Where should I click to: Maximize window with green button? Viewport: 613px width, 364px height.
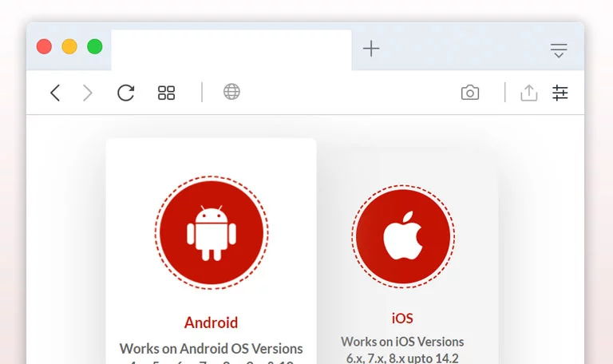pyautogui.click(x=95, y=46)
